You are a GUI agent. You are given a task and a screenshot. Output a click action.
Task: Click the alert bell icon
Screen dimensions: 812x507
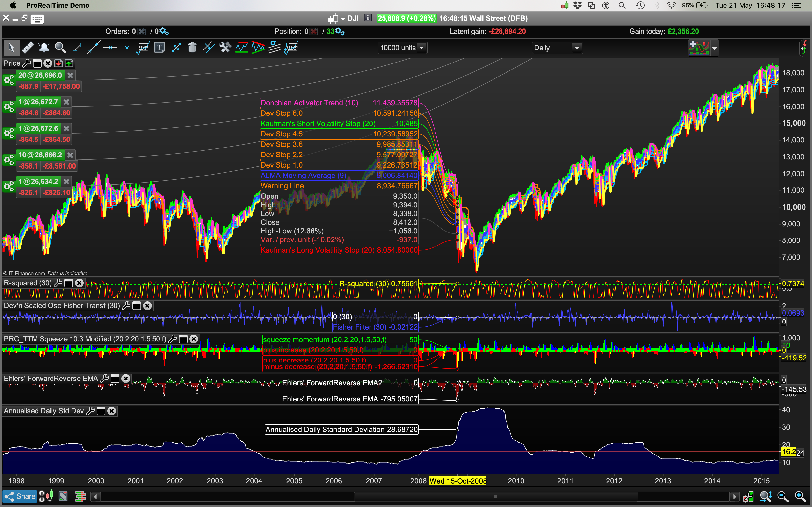coord(44,48)
